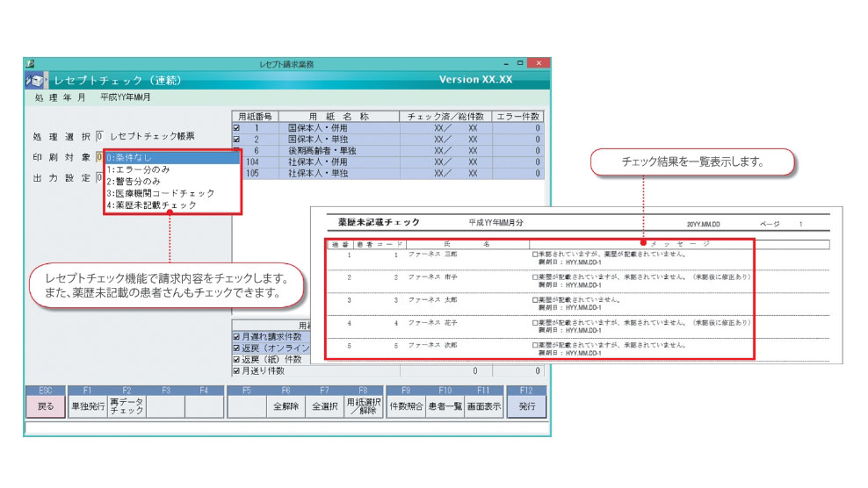Toggle the 月送り件数 checkbox
868x488 pixels.
(236, 371)
